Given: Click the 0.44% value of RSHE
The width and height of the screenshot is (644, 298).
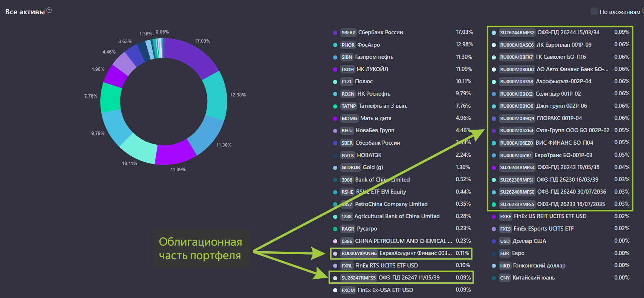Looking at the screenshot, I should [x=463, y=192].
